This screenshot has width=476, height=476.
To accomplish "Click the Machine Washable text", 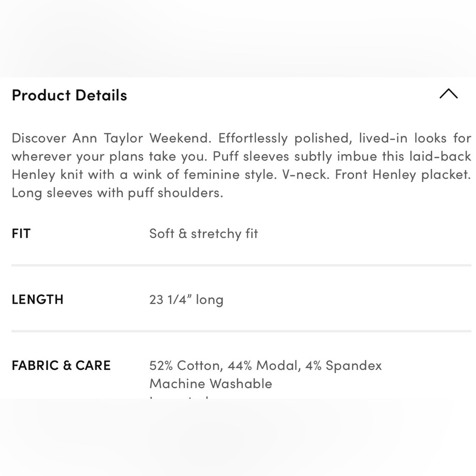I will coord(211,384).
